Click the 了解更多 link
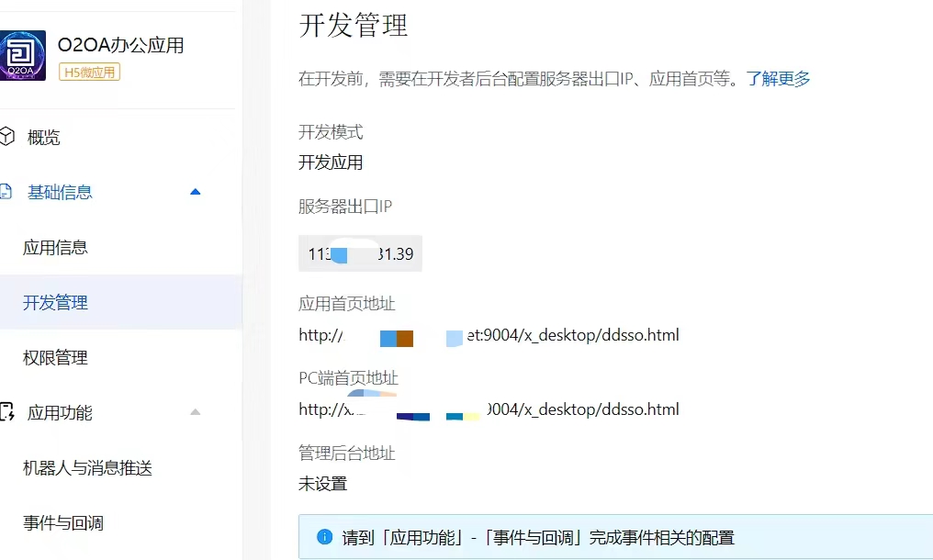The height and width of the screenshot is (560, 933). tap(779, 79)
